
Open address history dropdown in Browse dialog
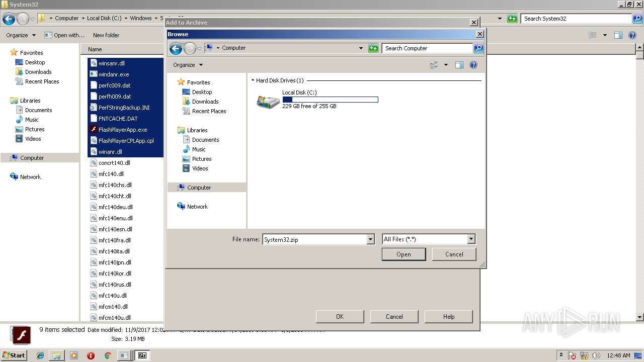[x=361, y=48]
